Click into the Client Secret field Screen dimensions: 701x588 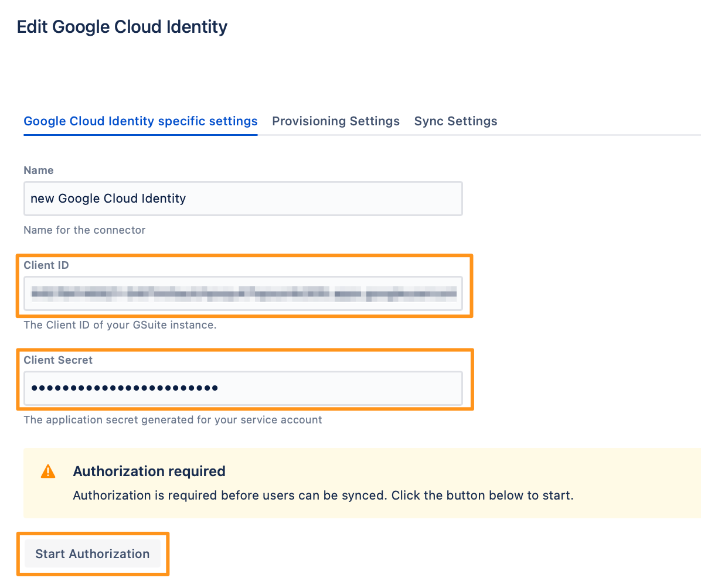click(243, 388)
